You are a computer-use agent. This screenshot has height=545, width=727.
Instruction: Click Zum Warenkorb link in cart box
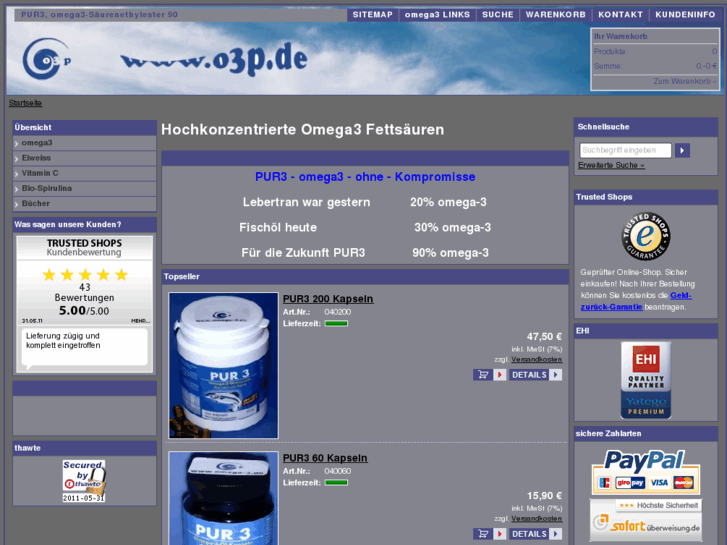[685, 81]
